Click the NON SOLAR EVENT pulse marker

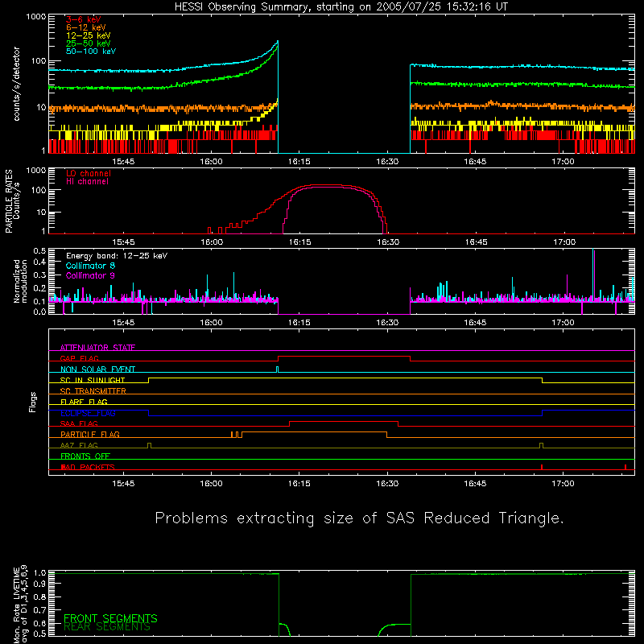click(x=277, y=369)
